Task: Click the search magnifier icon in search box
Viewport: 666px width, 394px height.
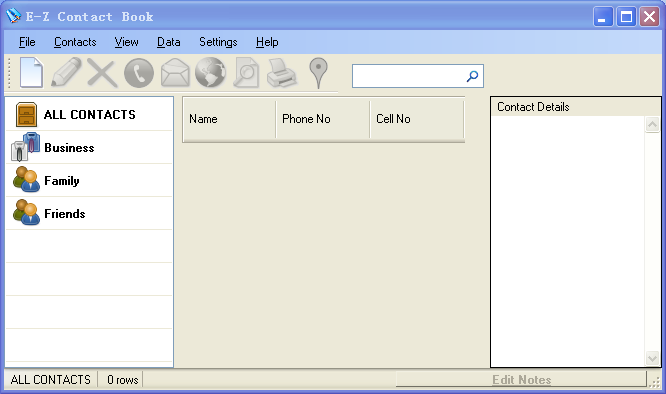Action: tap(472, 76)
